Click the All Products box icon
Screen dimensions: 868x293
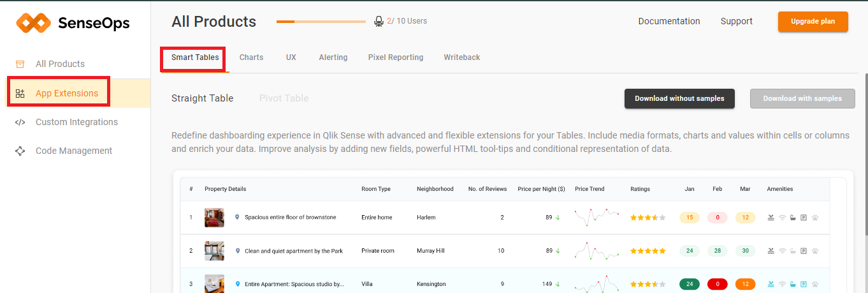click(x=20, y=64)
